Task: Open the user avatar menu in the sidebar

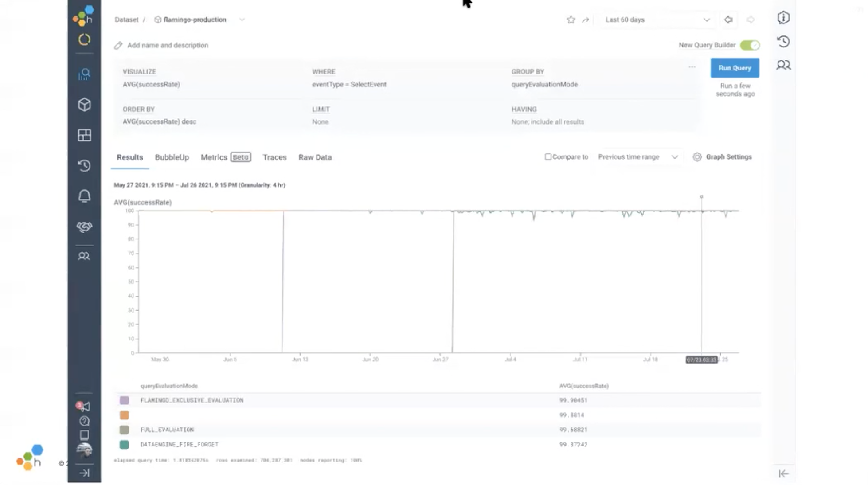Action: (x=84, y=450)
